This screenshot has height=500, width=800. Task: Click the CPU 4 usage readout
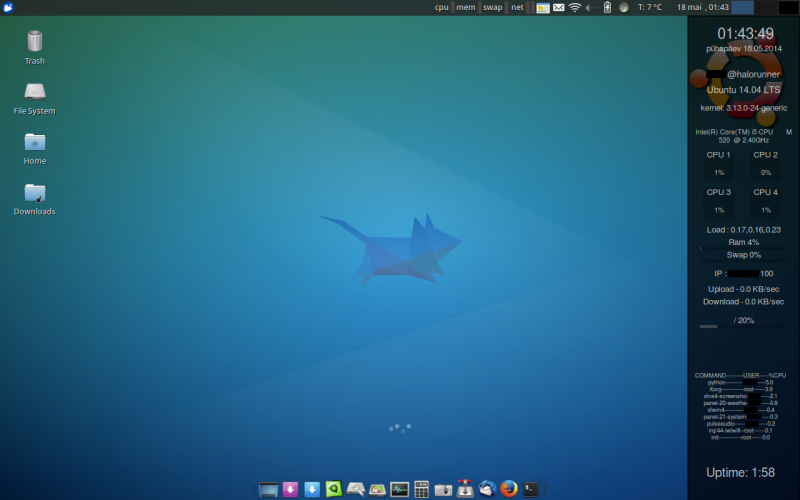765,201
